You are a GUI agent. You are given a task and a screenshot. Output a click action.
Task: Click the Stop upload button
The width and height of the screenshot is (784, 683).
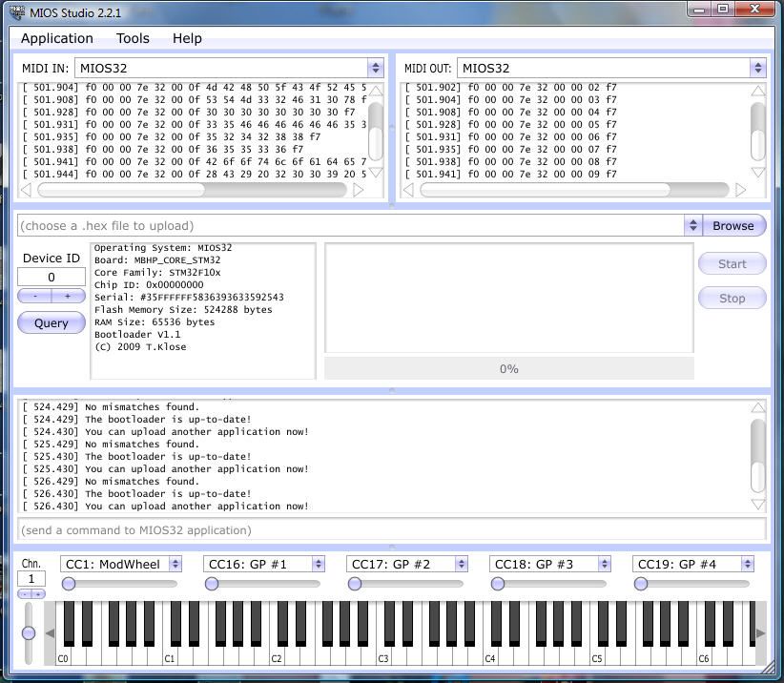coord(732,298)
